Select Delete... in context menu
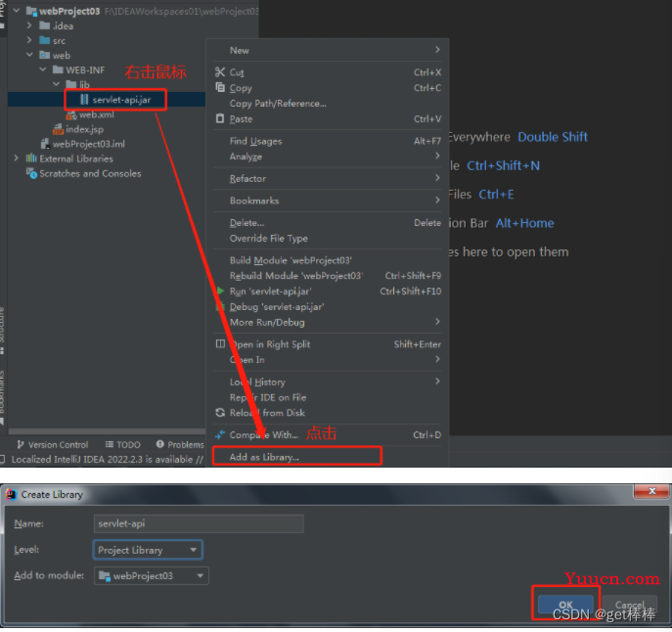 coord(328,222)
